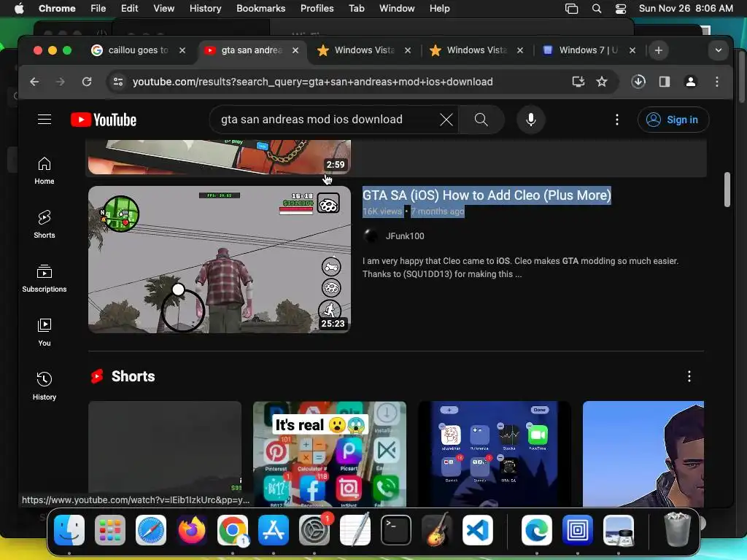747x560 pixels.
Task: Start voice search with the microphone icon
Action: tap(531, 120)
